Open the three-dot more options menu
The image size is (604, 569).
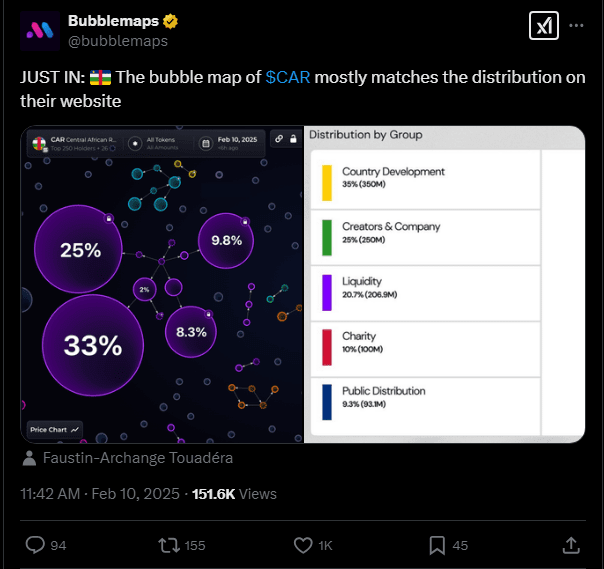(x=576, y=26)
